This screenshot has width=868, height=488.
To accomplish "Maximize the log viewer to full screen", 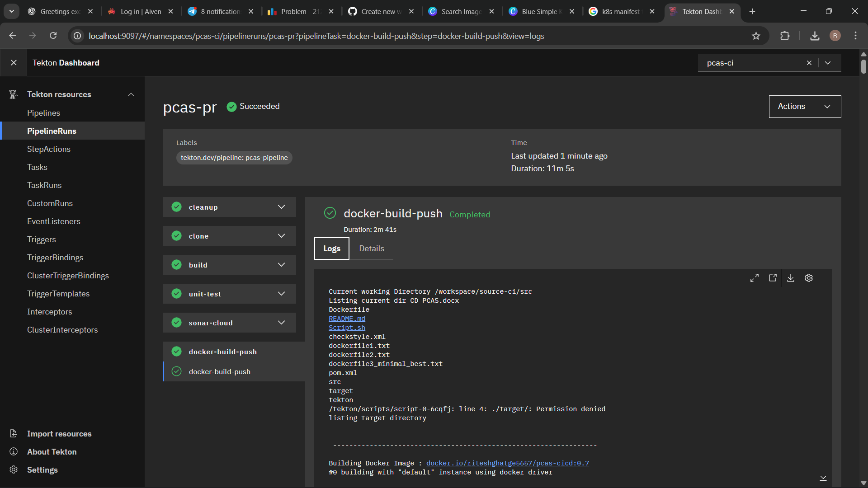I will click(755, 278).
